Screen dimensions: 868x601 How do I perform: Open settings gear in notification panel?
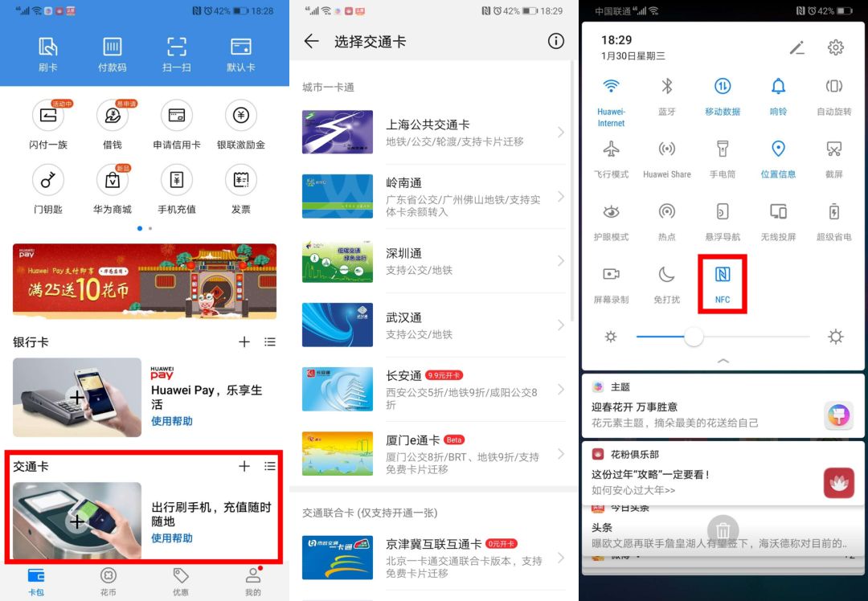pos(835,47)
